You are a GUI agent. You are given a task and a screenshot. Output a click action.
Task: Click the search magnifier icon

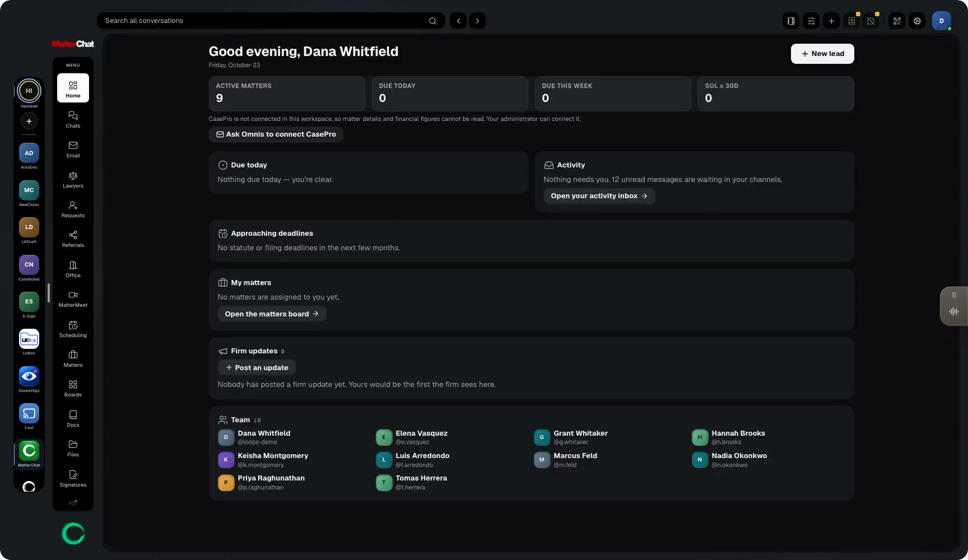point(432,21)
